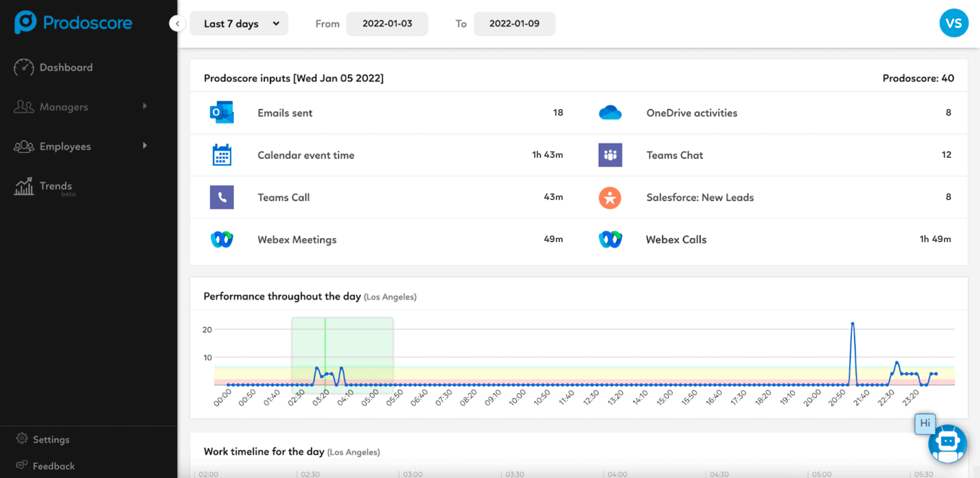
Task: Click the Emails sent label
Action: point(285,113)
